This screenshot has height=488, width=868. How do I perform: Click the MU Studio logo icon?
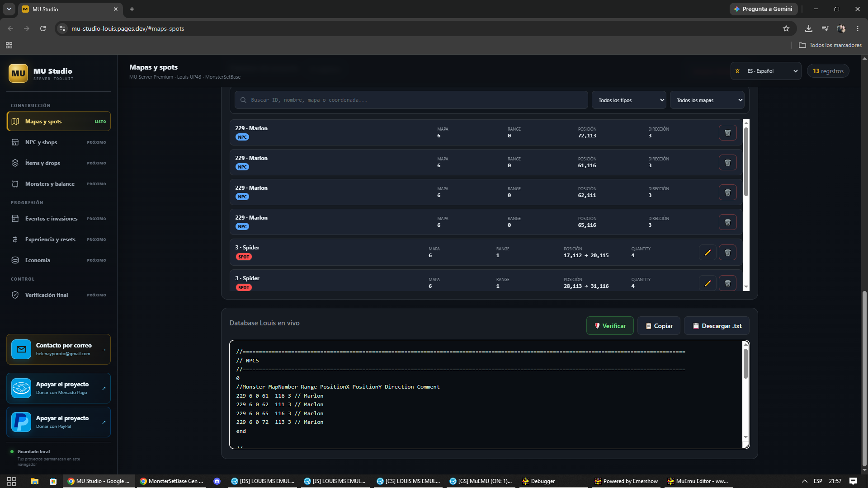(x=18, y=73)
